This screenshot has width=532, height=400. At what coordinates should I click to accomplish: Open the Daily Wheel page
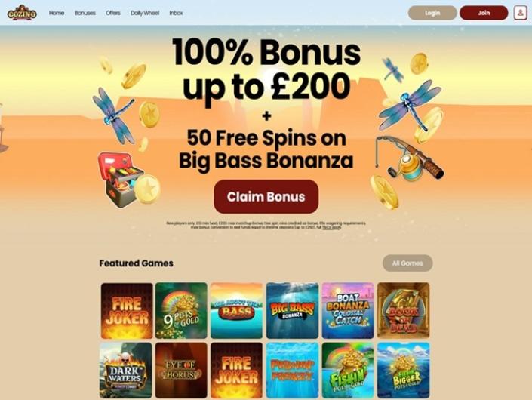point(145,13)
